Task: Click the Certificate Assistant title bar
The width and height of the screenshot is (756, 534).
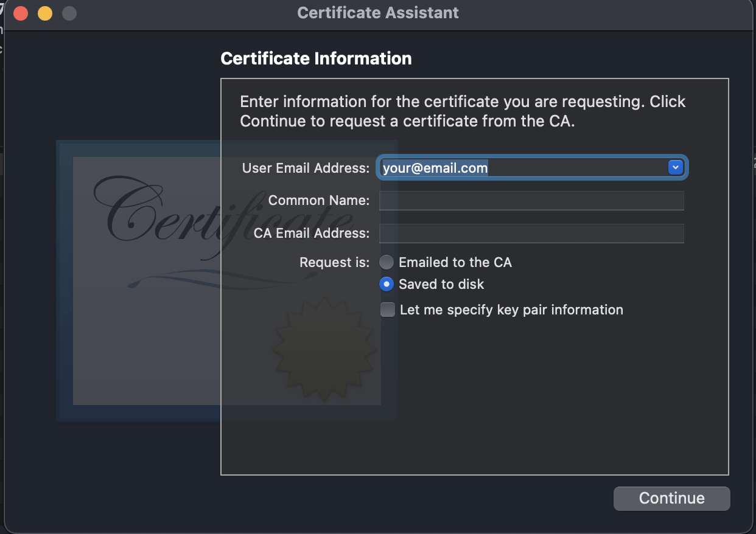Action: (377, 12)
